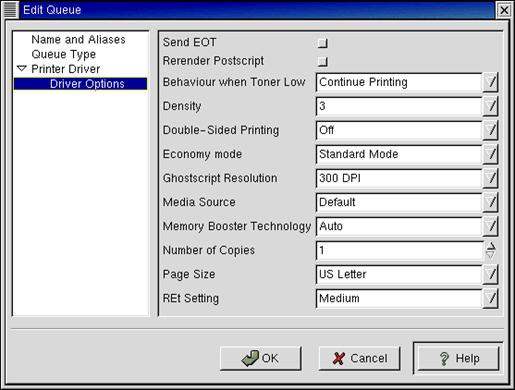Click the Cancel button
515x390 pixels.
point(359,358)
